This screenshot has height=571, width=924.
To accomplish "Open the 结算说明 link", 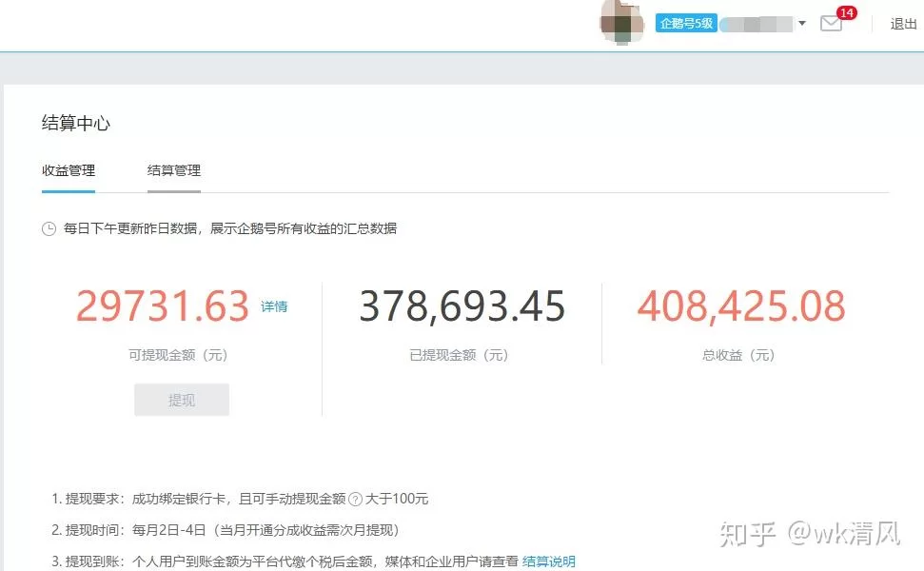I will point(549,561).
